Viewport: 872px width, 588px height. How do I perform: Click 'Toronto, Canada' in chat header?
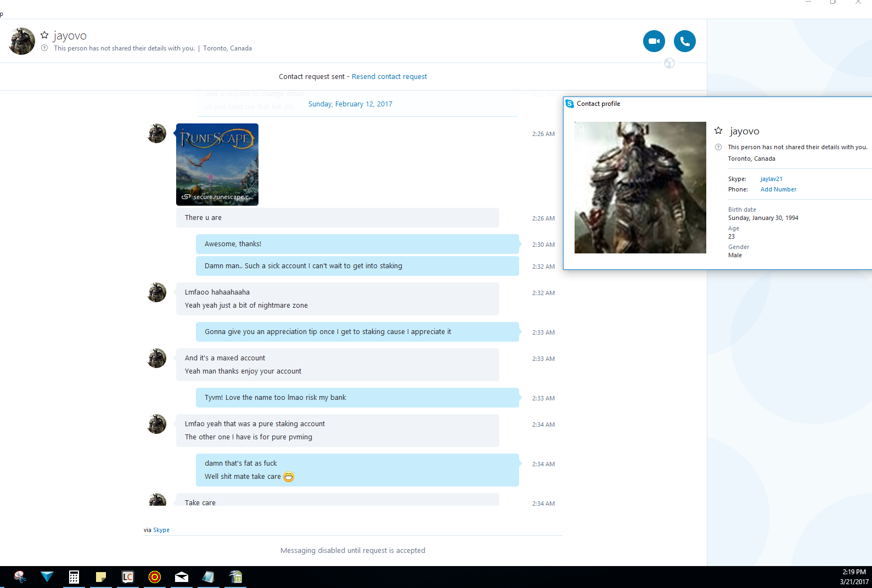click(x=227, y=48)
